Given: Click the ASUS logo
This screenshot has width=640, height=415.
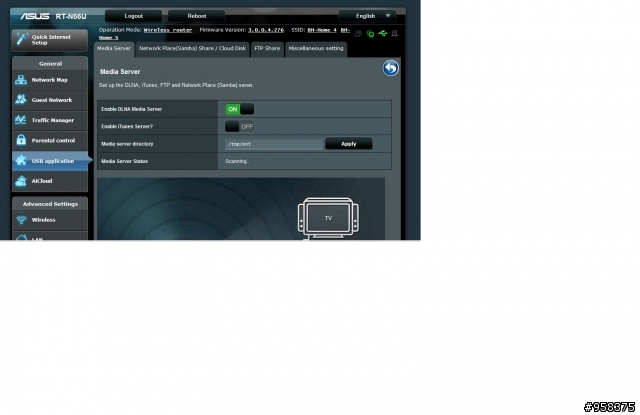Looking at the screenshot, I should tap(35, 16).
